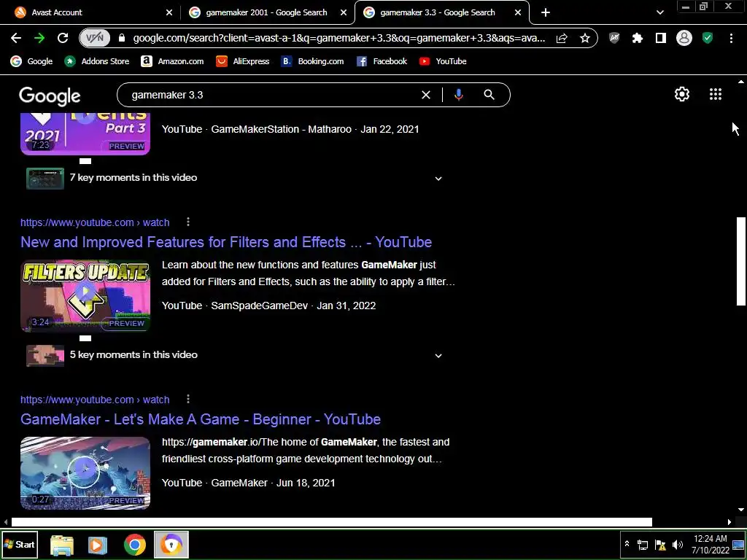Click the green forward arrow button

coord(39,38)
